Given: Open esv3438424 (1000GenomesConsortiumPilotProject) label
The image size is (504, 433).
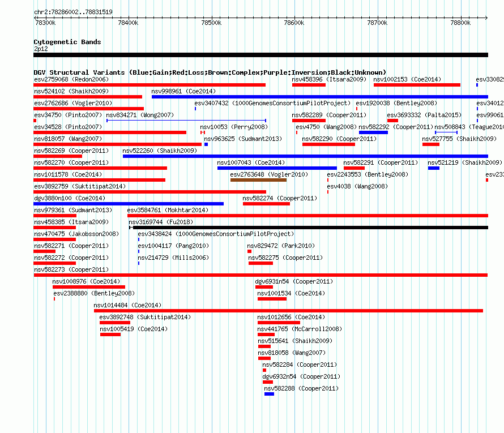Looking at the screenshot, I should pos(216,234).
